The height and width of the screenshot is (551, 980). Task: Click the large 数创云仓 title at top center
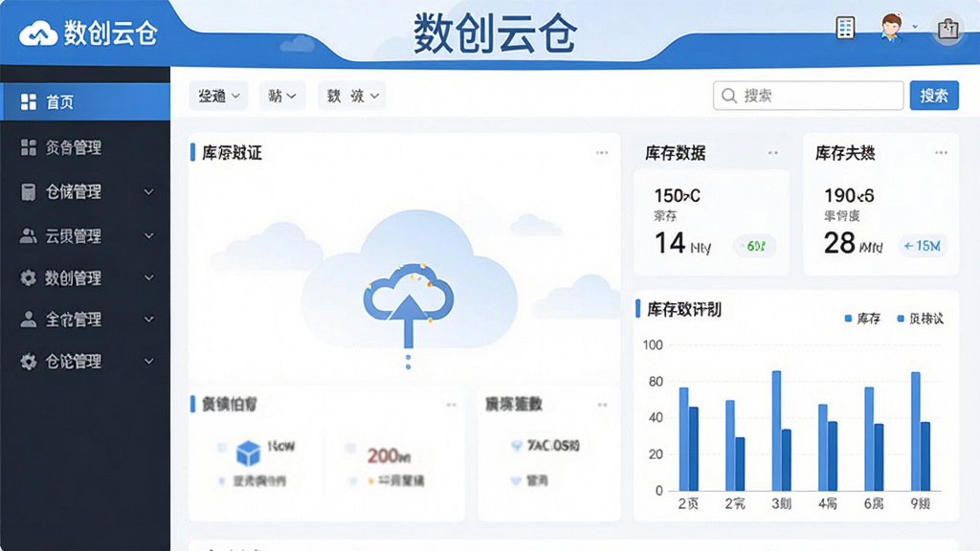495,33
